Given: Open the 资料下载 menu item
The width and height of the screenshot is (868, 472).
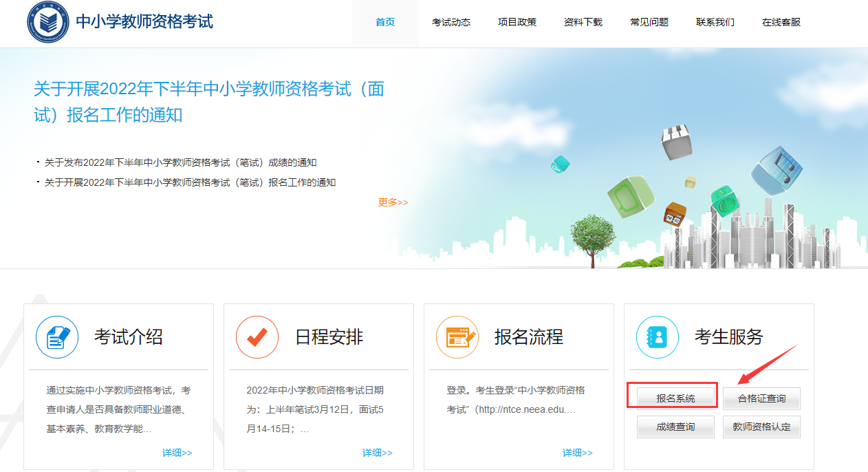Looking at the screenshot, I should 583,21.
